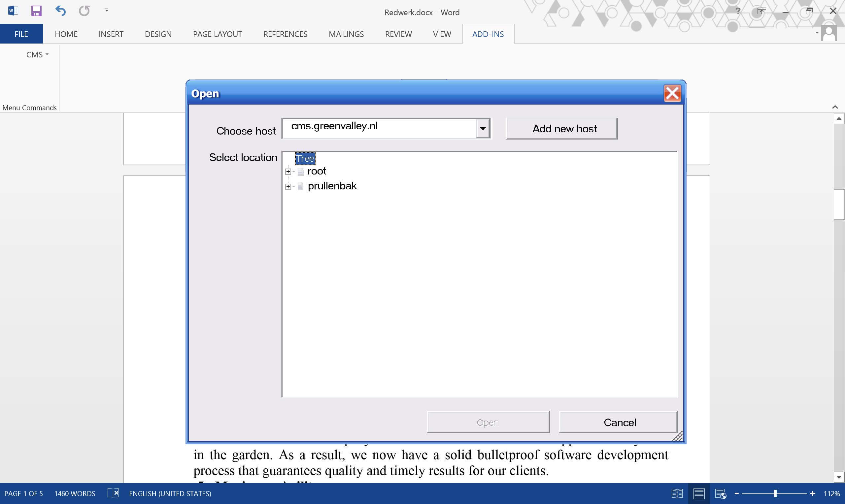Open the account options small arrow
Image resolution: width=845 pixels, height=504 pixels.
(817, 33)
